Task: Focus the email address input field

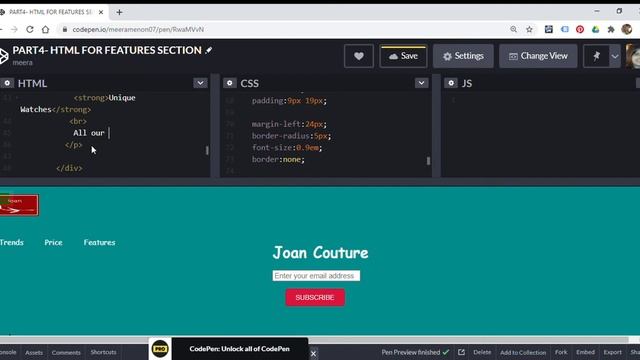Action: [x=316, y=276]
